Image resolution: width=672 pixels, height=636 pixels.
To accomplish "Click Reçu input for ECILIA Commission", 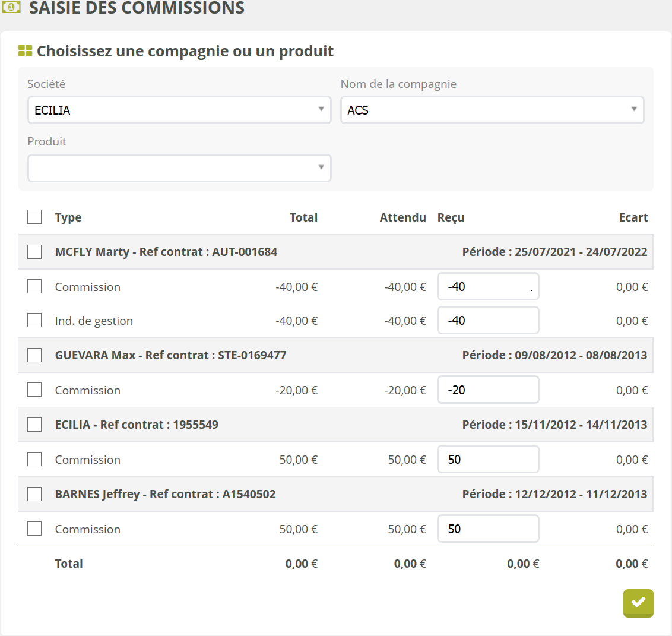I will (x=487, y=460).
